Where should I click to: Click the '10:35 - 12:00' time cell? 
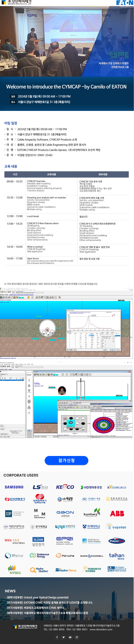click(x=15, y=198)
